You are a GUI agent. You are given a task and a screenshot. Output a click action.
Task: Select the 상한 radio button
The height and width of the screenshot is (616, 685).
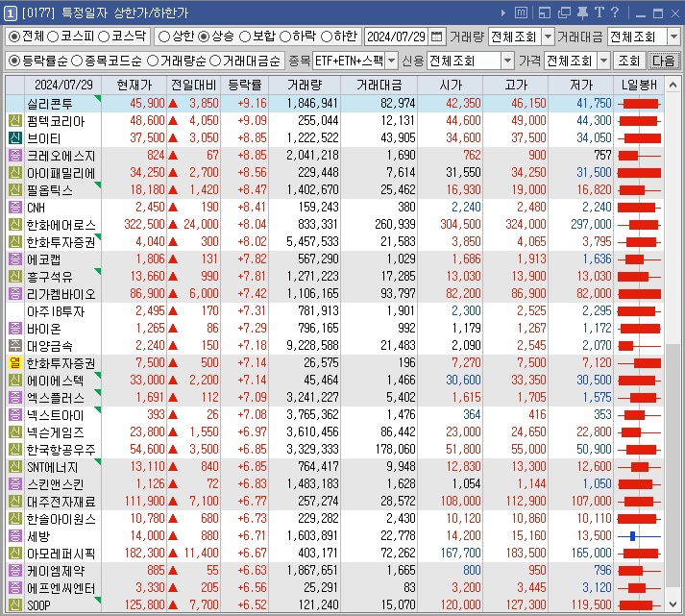164,37
